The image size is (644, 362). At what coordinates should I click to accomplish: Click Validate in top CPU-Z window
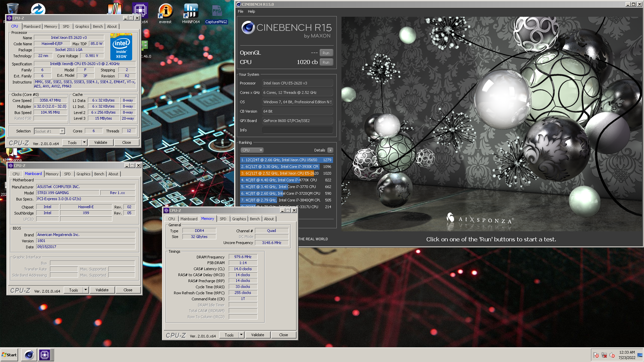[x=101, y=142]
